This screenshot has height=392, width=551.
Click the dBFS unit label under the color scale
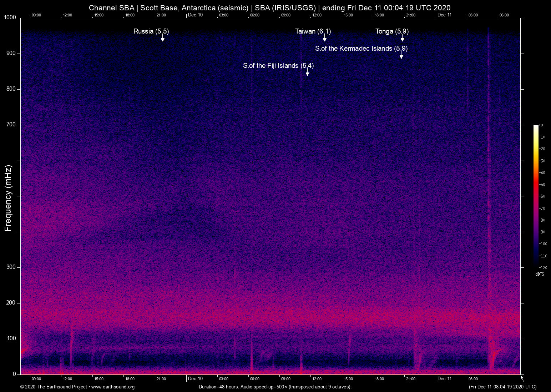point(540,274)
